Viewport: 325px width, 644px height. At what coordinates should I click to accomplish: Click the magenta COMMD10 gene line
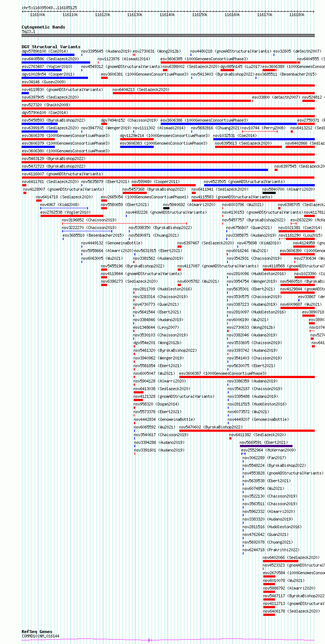(168, 640)
